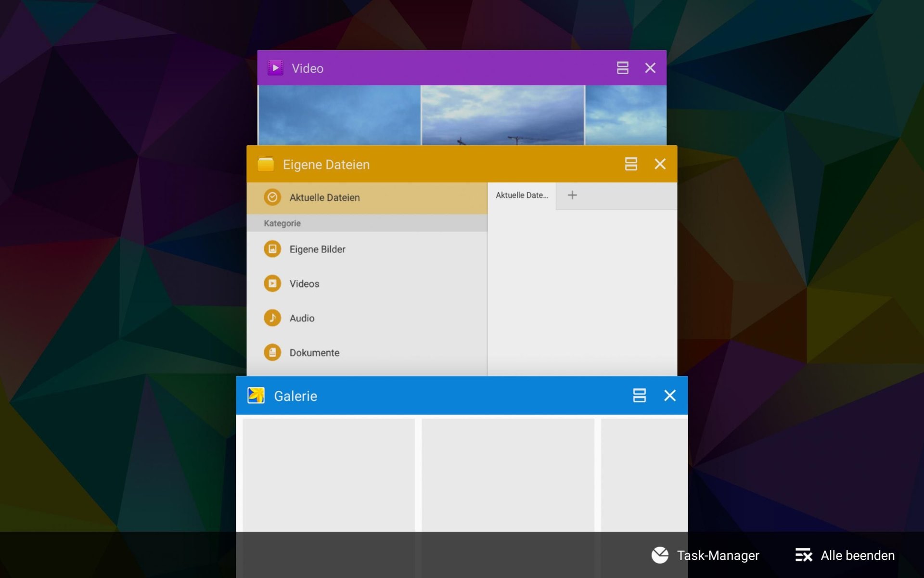Tap the Galerie app icon
The width and height of the screenshot is (924, 578).
point(256,396)
